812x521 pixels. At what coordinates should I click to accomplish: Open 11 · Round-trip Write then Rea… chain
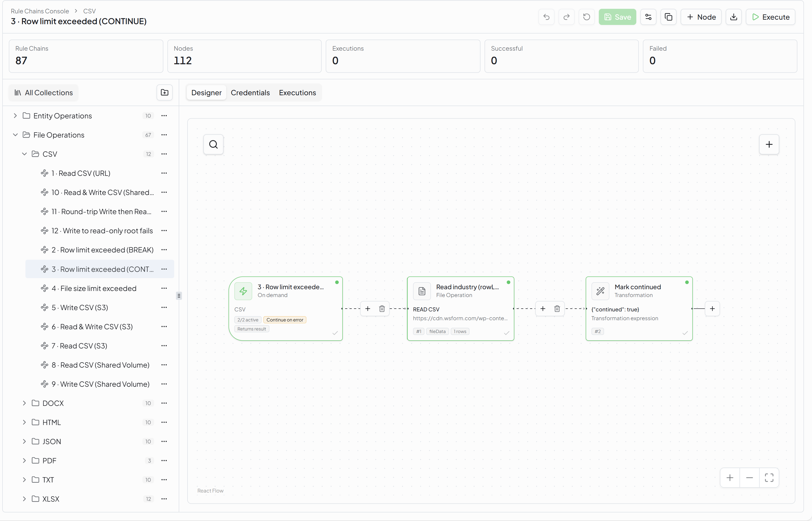(100, 211)
